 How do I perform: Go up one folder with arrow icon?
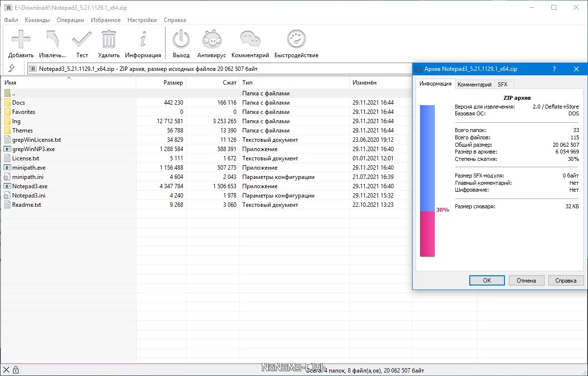tap(12, 68)
